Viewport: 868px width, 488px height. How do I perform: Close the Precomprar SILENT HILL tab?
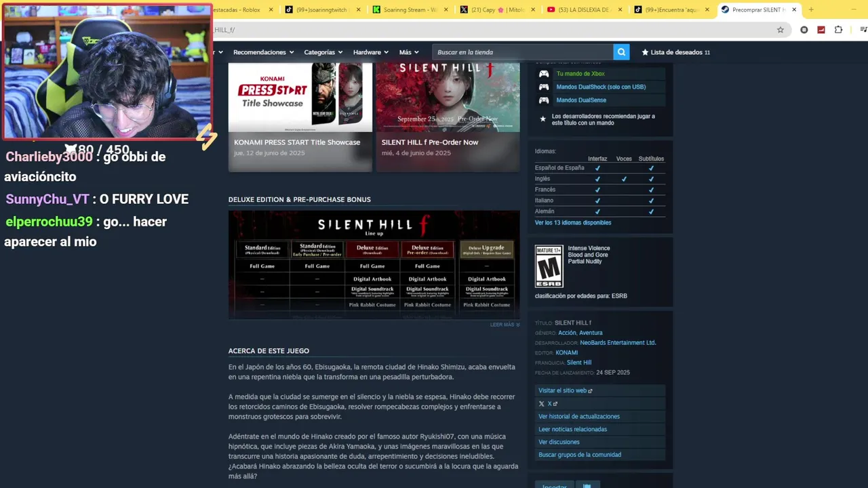tap(794, 9)
